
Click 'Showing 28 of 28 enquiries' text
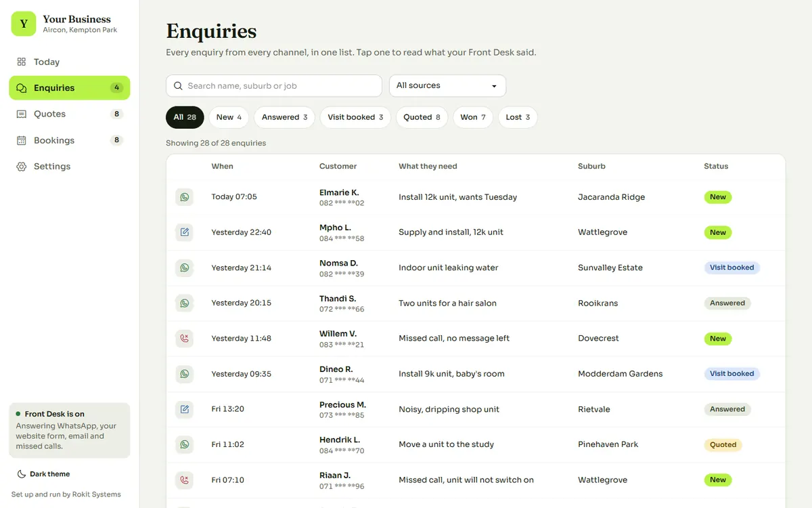(x=216, y=143)
